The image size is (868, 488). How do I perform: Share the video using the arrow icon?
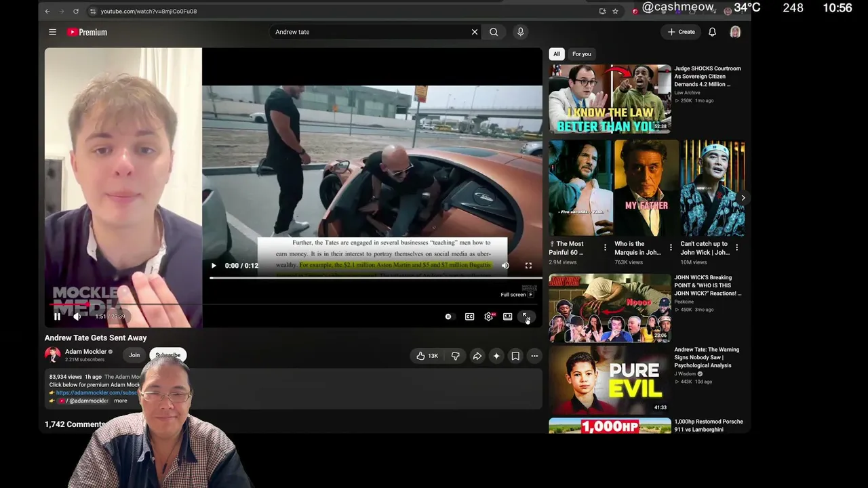[477, 356]
